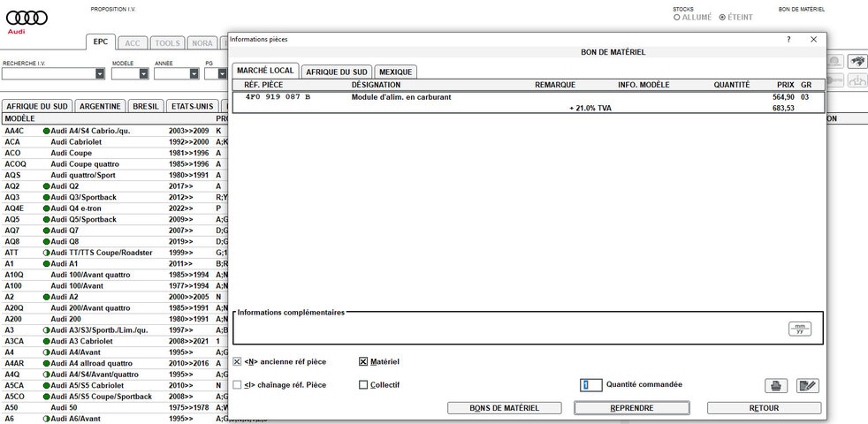The image size is (868, 424).
Task: Switch to the EPC tab
Action: (101, 42)
